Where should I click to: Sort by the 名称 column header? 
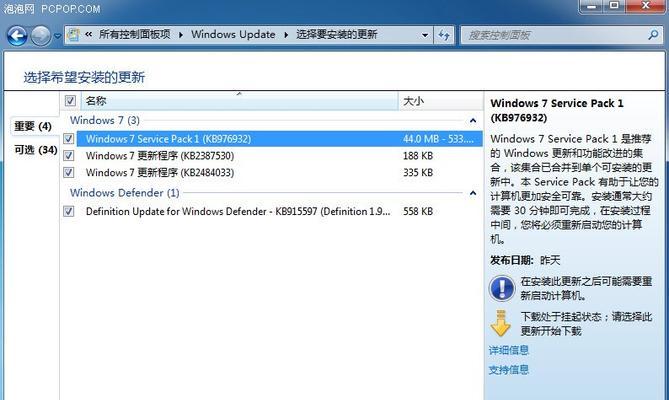239,101
